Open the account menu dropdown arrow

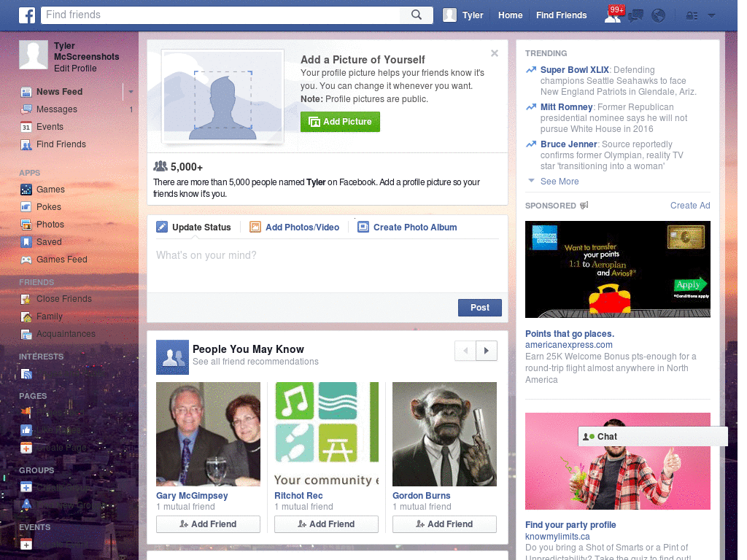click(711, 15)
